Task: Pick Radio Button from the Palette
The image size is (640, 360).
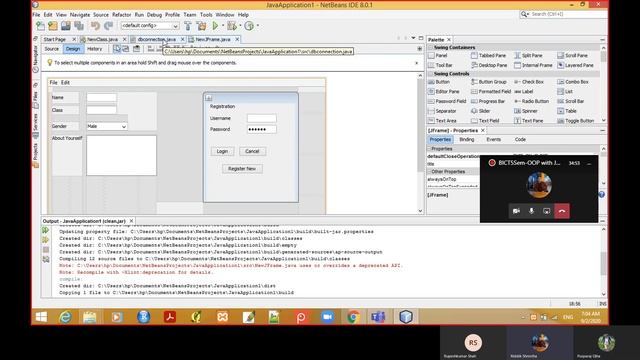Action: (531, 101)
